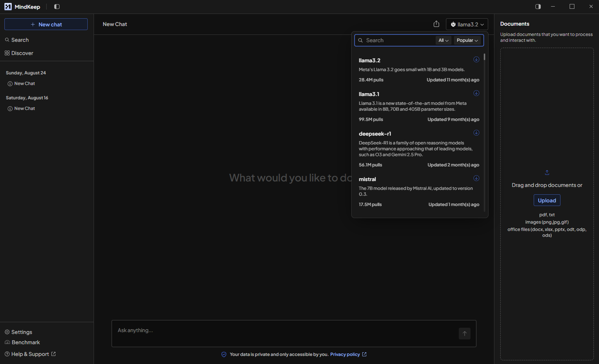Download the mistral model
599x364 pixels.
pos(476,178)
